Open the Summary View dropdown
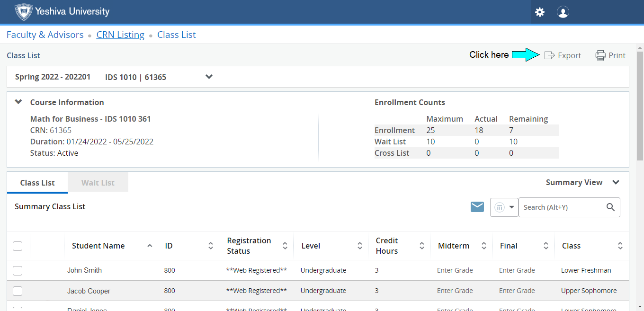644x311 pixels. [616, 182]
